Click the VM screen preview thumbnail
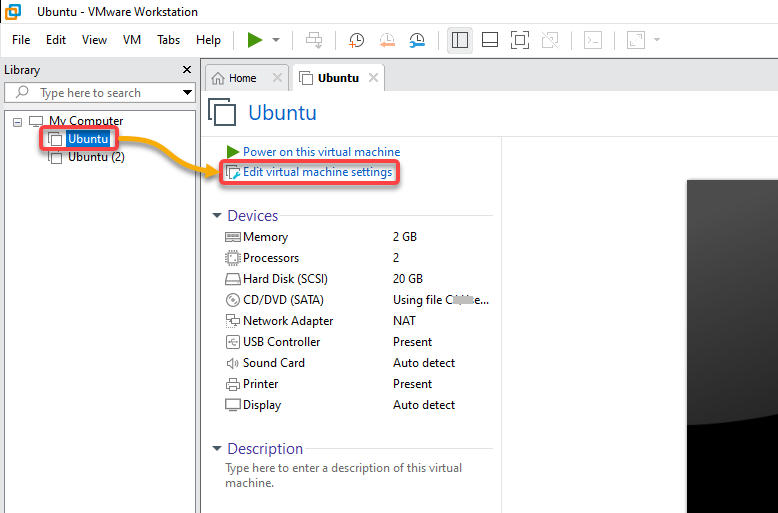The height and width of the screenshot is (513, 778). pyautogui.click(x=732, y=346)
